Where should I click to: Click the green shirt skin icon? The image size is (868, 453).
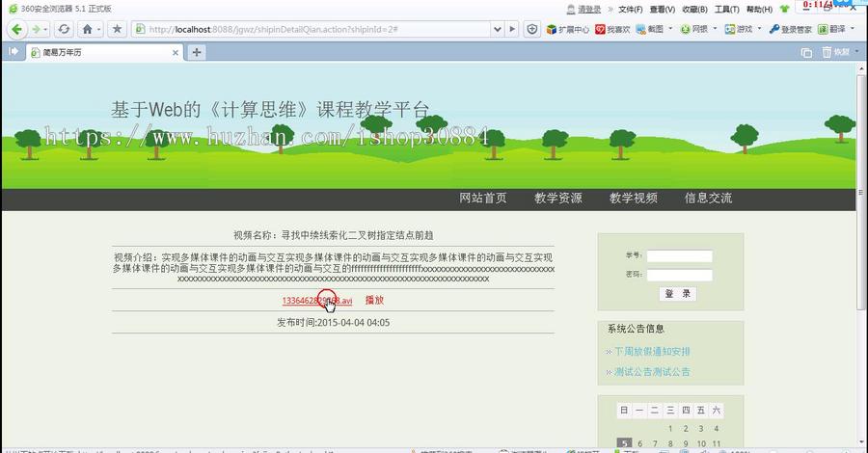784,9
